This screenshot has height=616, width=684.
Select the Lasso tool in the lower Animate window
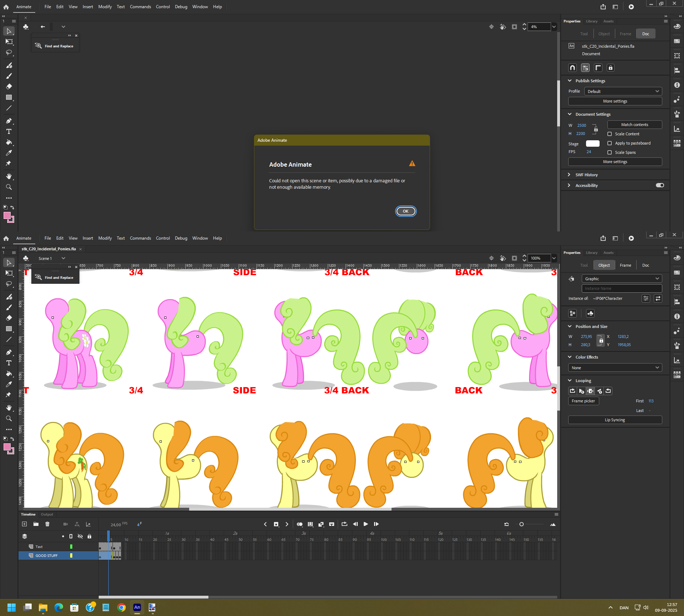9,284
